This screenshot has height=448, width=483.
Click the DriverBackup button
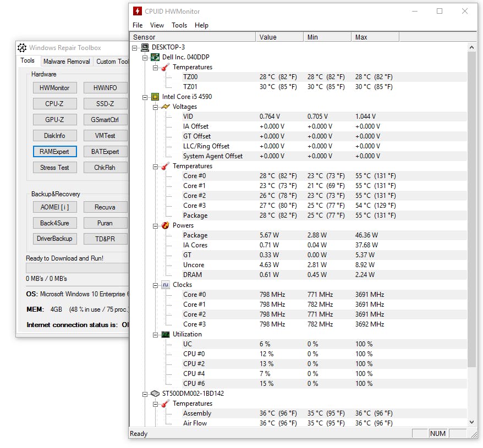(54, 239)
